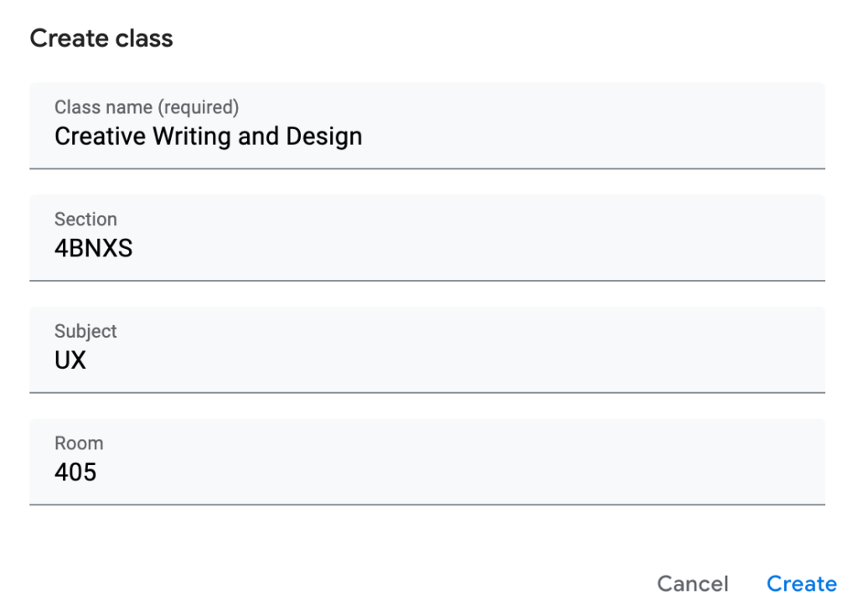The width and height of the screenshot is (858, 616).
Task: Place cursor in the "4BNXS" section value
Action: (x=93, y=249)
